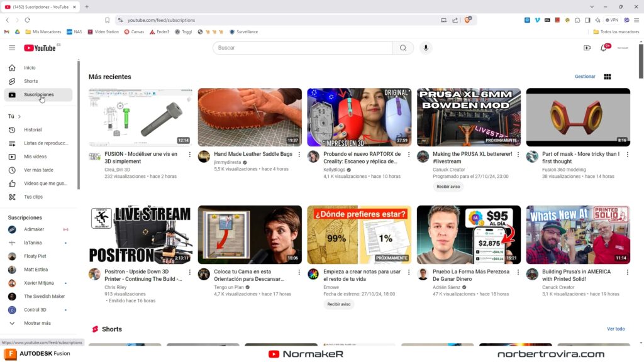Expand the Tú section chevron
This screenshot has height=362, width=644.
click(x=19, y=116)
